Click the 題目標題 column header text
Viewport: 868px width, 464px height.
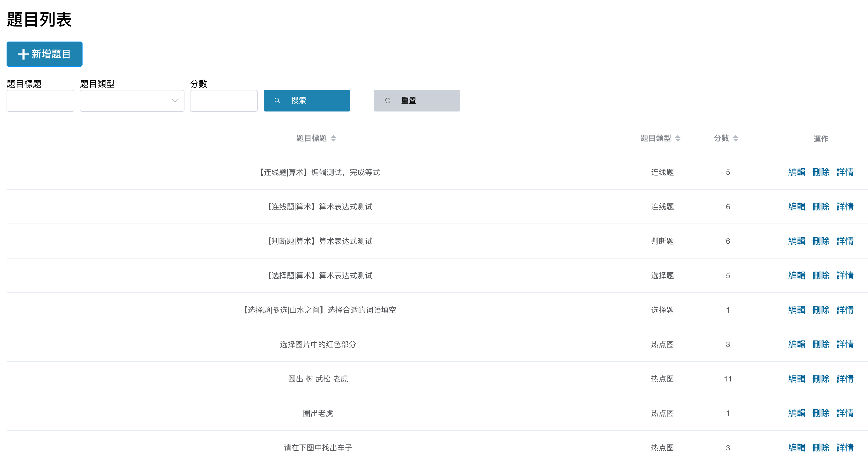[311, 138]
